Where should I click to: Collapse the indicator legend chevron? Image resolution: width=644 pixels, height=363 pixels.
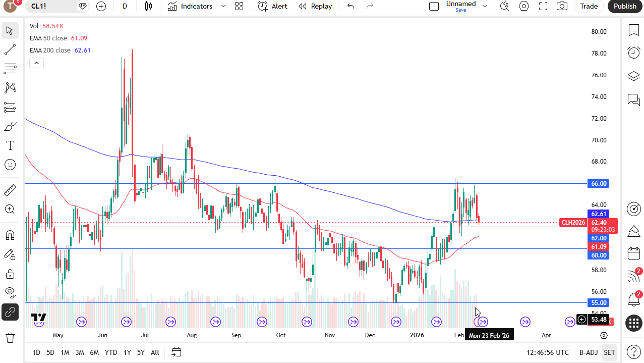[x=36, y=63]
